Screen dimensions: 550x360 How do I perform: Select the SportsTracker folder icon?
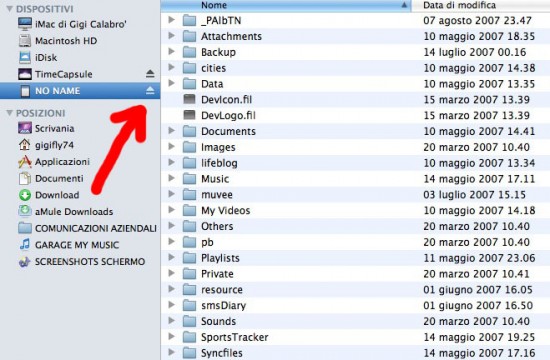(189, 337)
